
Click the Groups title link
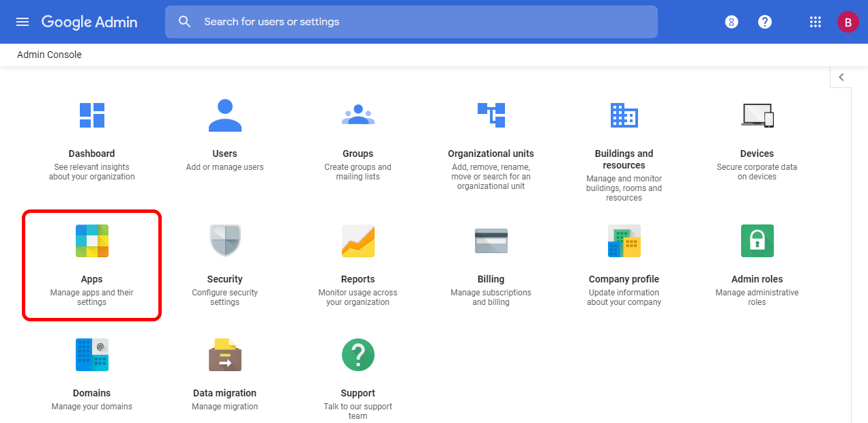click(358, 154)
